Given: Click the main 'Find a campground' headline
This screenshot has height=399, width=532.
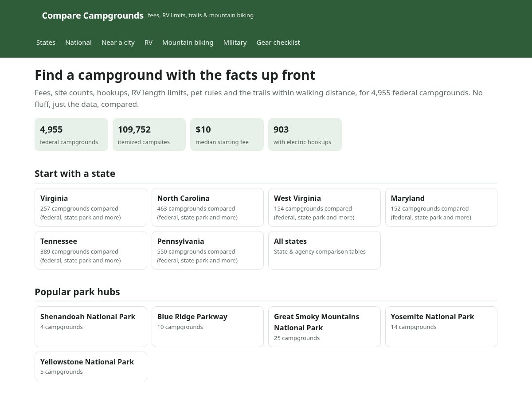Looking at the screenshot, I should [175, 75].
